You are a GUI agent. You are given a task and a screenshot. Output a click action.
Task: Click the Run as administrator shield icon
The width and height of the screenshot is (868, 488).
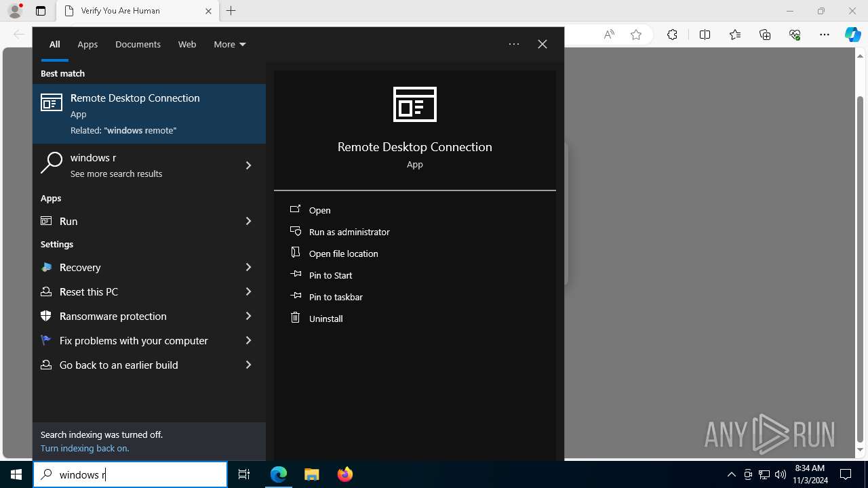(295, 230)
